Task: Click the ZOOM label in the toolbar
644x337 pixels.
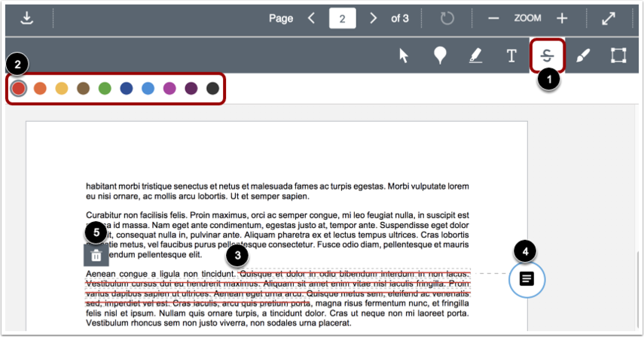Action: [x=527, y=18]
